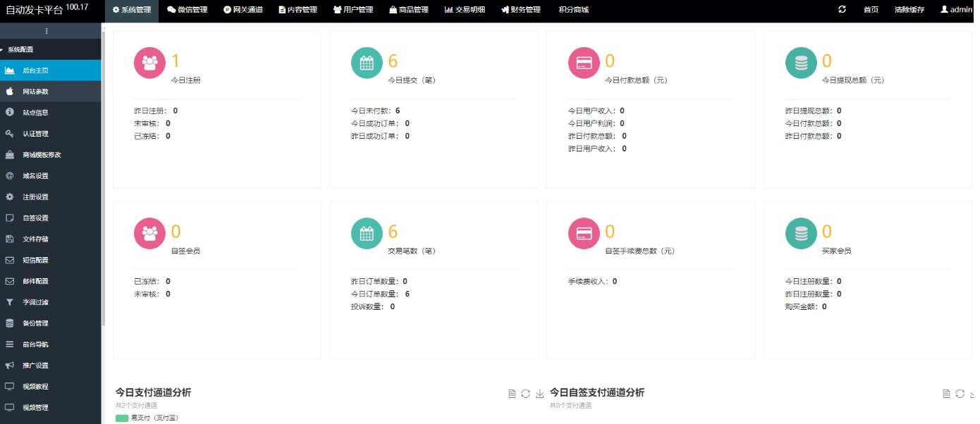Toggle the 易支付 (支付宝) green legend swatch
The height and width of the screenshot is (424, 980).
pos(122,418)
